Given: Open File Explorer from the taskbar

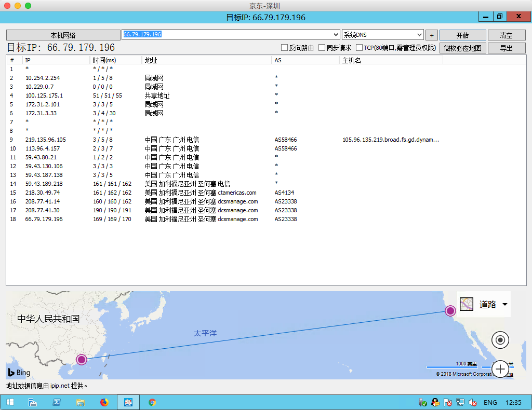Looking at the screenshot, I should (81, 402).
